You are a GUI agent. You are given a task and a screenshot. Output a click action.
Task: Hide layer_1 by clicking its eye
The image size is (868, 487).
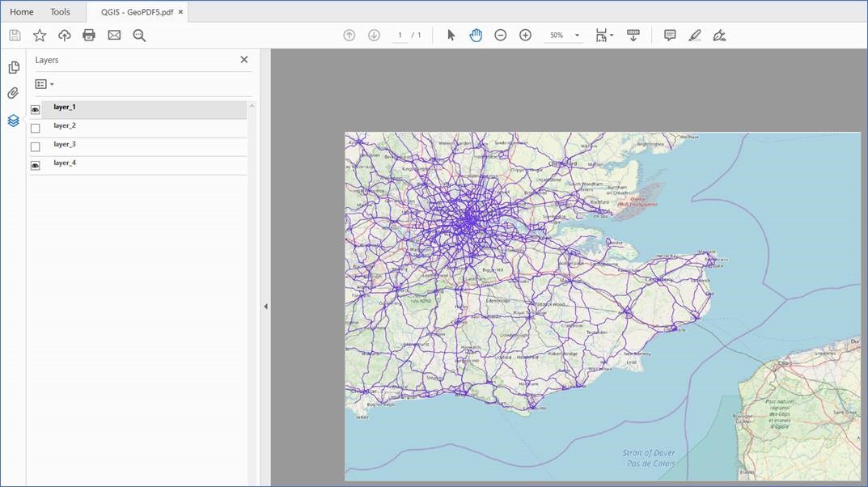point(36,106)
